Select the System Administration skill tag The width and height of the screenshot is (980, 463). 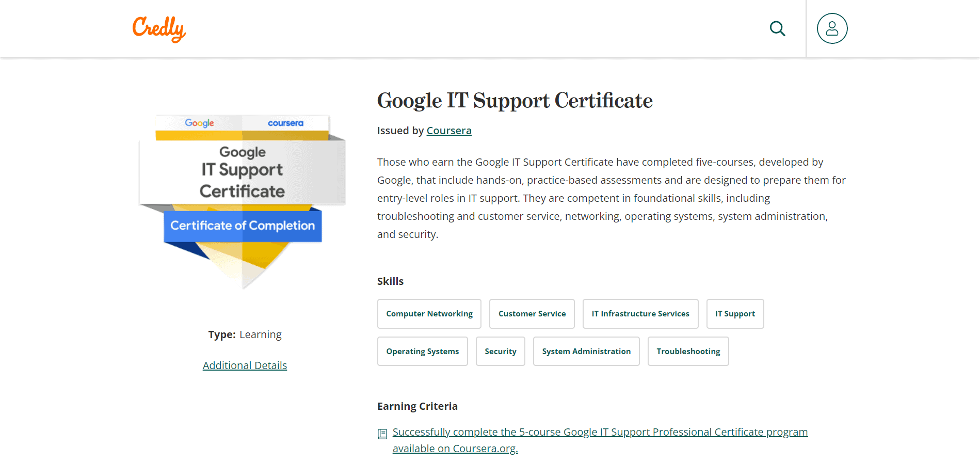(x=586, y=352)
